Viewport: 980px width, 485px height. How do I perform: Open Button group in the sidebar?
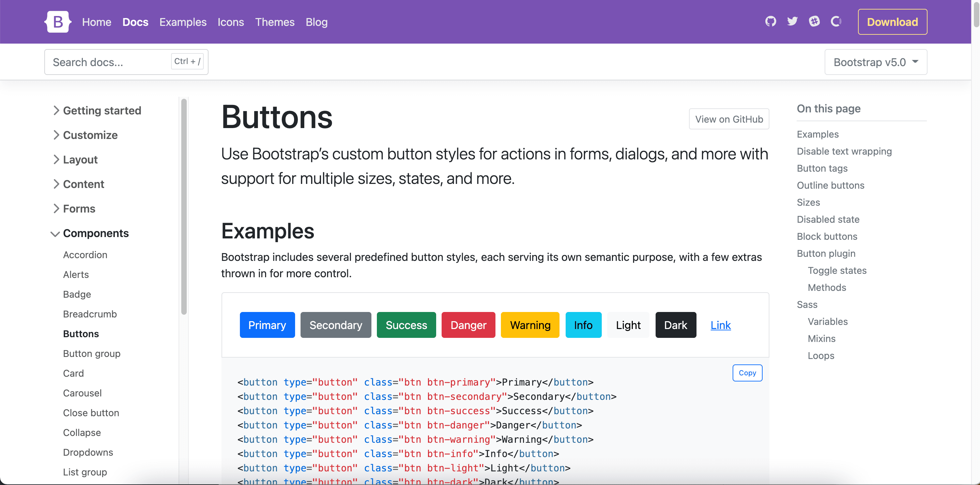click(92, 354)
